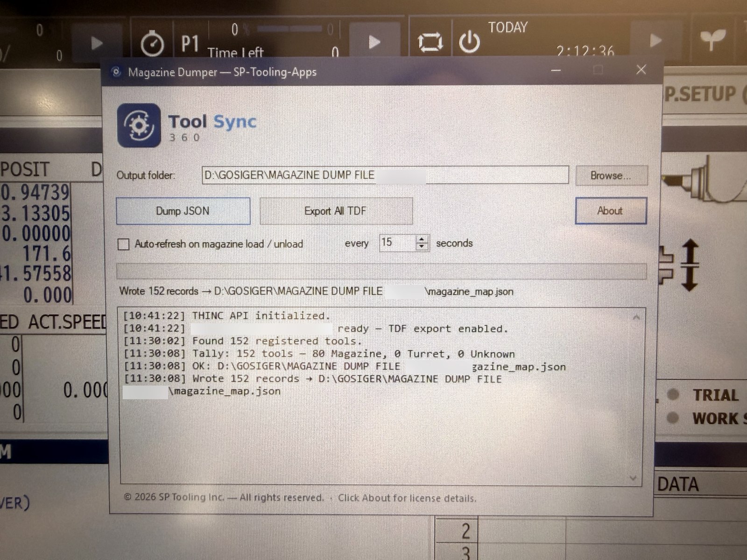The width and height of the screenshot is (747, 560).
Task: Open the About dialog
Action: click(x=611, y=210)
